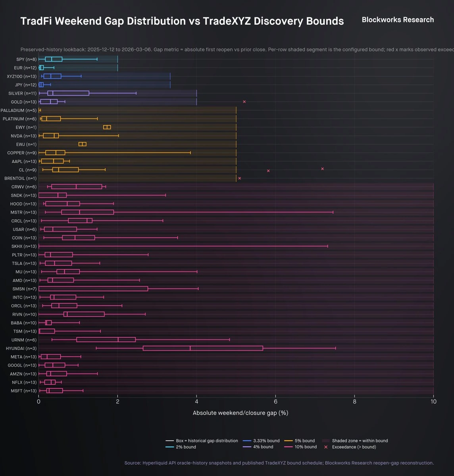Select the 'CRCL (n=13)' row label

[x=24, y=221]
